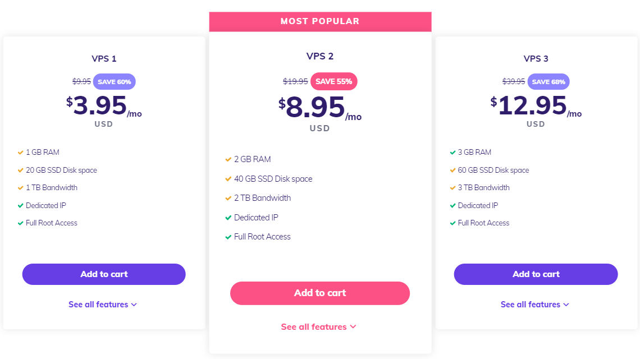Select the VPS 2 plan title

[x=320, y=56]
